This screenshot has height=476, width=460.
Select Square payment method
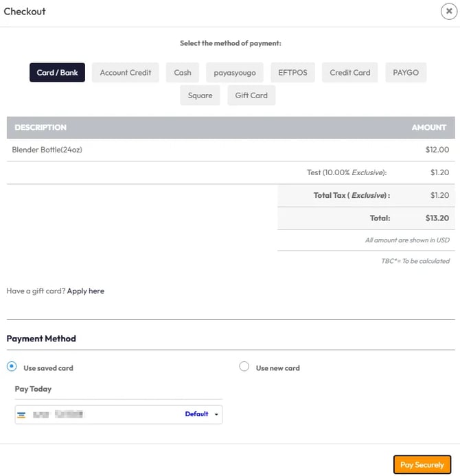pos(200,95)
